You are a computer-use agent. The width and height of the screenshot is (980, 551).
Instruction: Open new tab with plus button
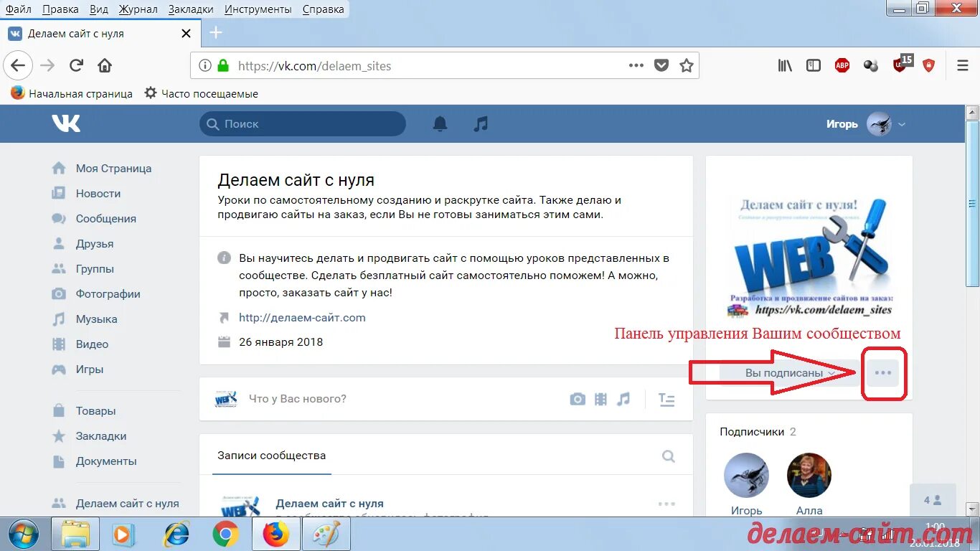216,33
